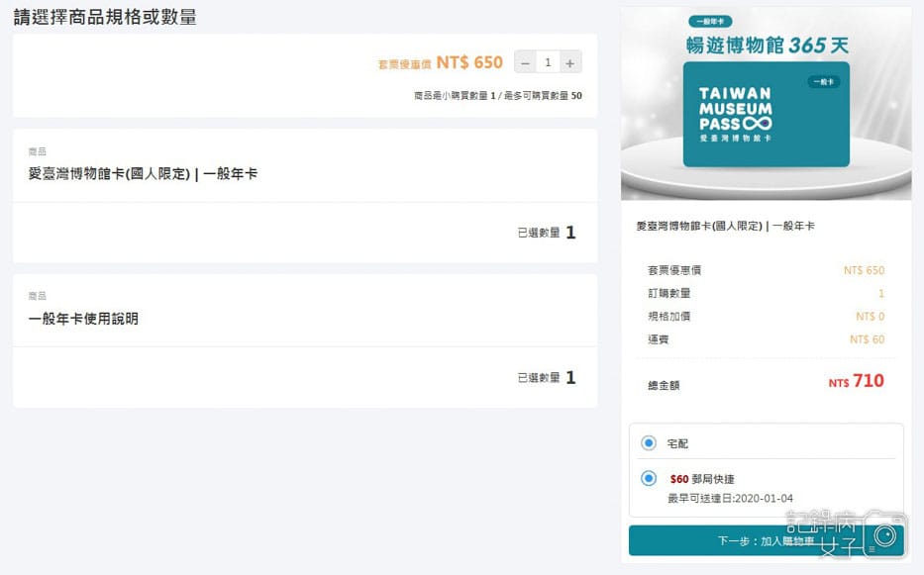
Task: Increase quantity with the plus button
Action: coord(569,62)
